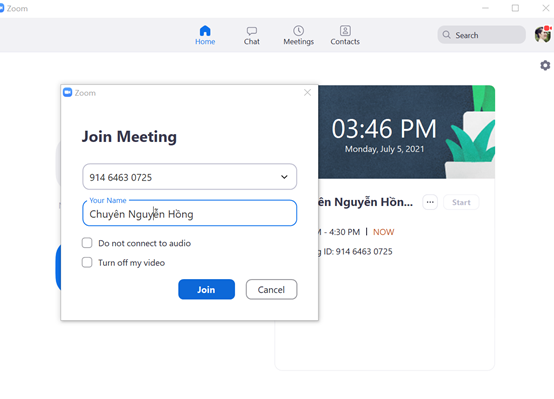The width and height of the screenshot is (554, 399).
Task: Open the Home tab
Action: (x=205, y=35)
